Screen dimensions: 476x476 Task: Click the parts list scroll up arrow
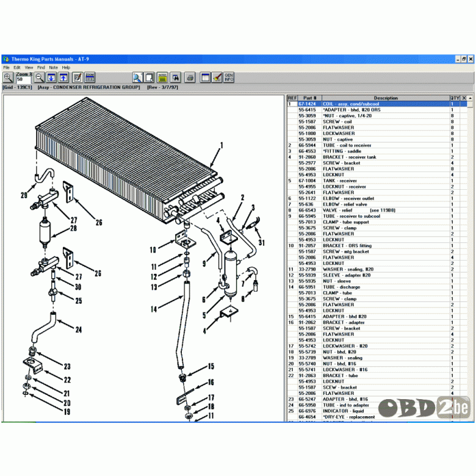coord(471,98)
